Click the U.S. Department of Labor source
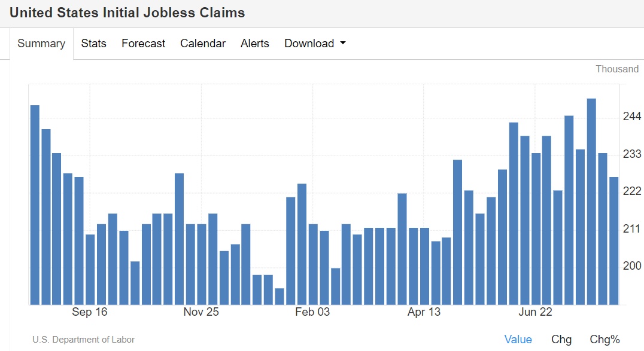This screenshot has width=644, height=351. point(83,340)
